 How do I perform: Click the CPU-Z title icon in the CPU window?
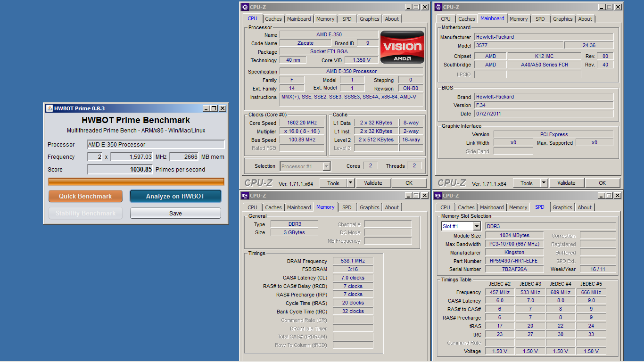[245, 7]
